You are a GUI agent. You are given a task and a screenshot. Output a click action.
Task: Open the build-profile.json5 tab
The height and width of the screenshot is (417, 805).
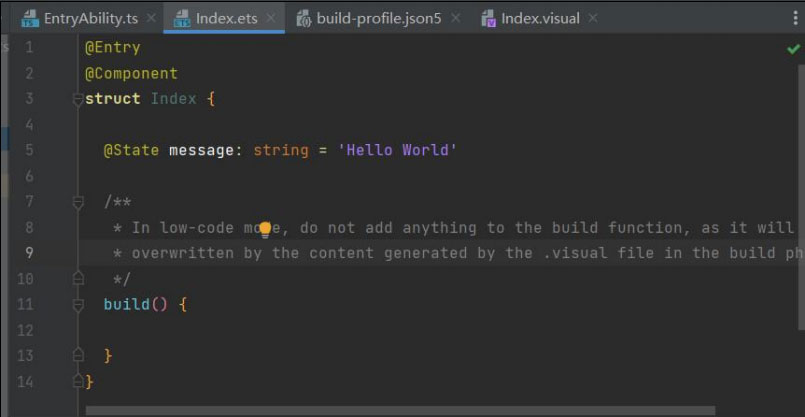(378, 19)
